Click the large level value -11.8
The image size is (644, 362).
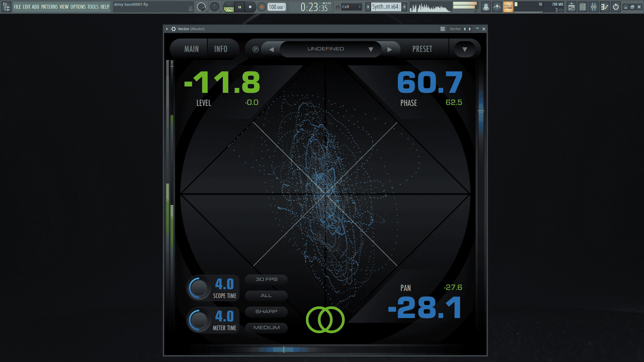[222, 82]
